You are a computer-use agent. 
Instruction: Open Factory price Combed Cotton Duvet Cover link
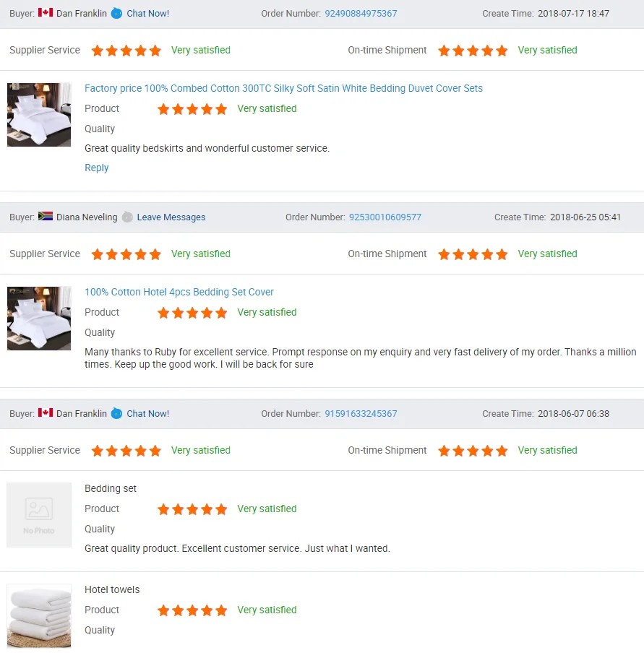pos(283,88)
